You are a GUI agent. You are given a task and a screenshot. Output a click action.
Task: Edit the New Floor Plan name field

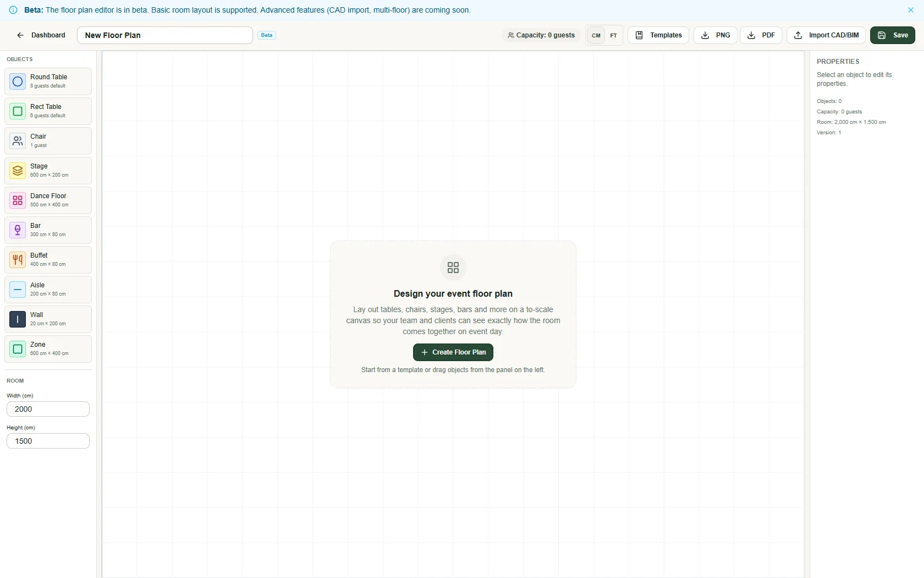pyautogui.click(x=165, y=35)
